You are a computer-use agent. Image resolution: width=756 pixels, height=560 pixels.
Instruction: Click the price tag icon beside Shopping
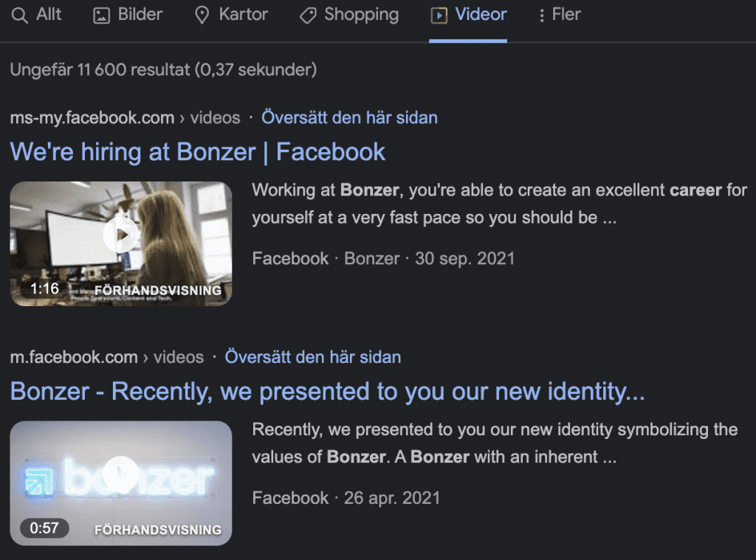[x=308, y=16]
